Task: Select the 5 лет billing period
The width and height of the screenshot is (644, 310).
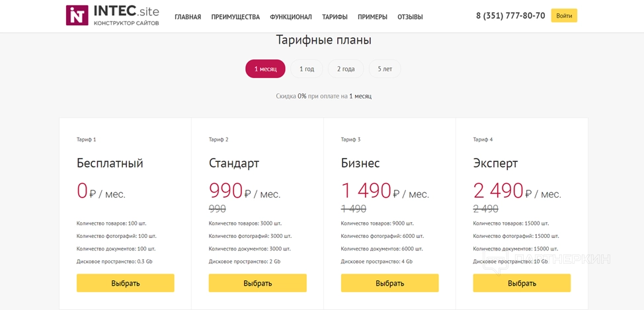Action: pyautogui.click(x=385, y=69)
